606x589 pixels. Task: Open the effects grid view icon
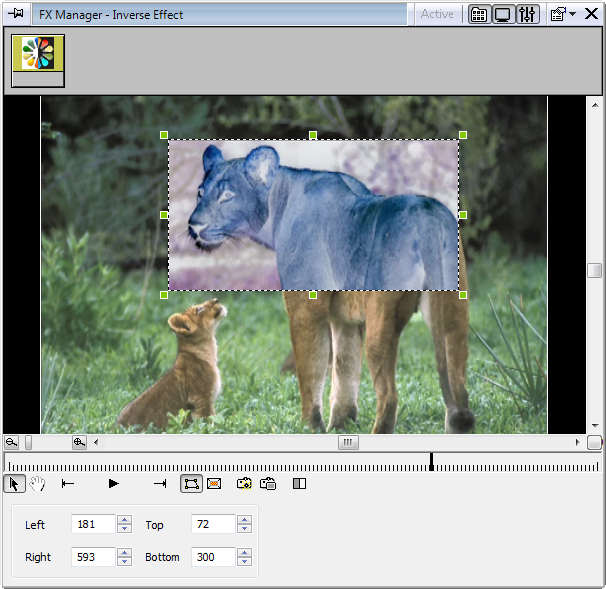pos(479,15)
